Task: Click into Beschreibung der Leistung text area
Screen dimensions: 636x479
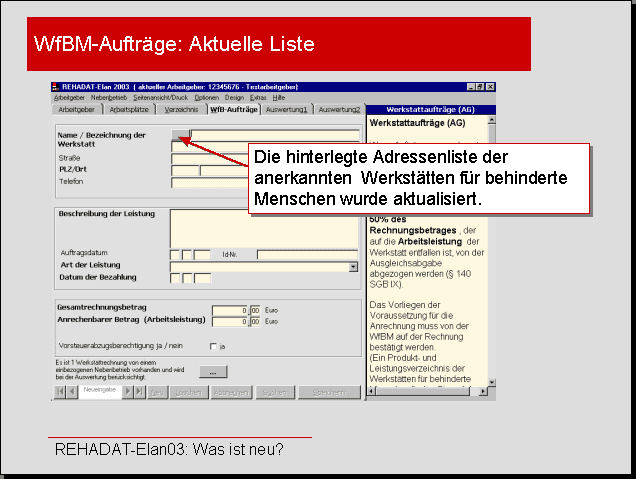Action: click(x=264, y=226)
